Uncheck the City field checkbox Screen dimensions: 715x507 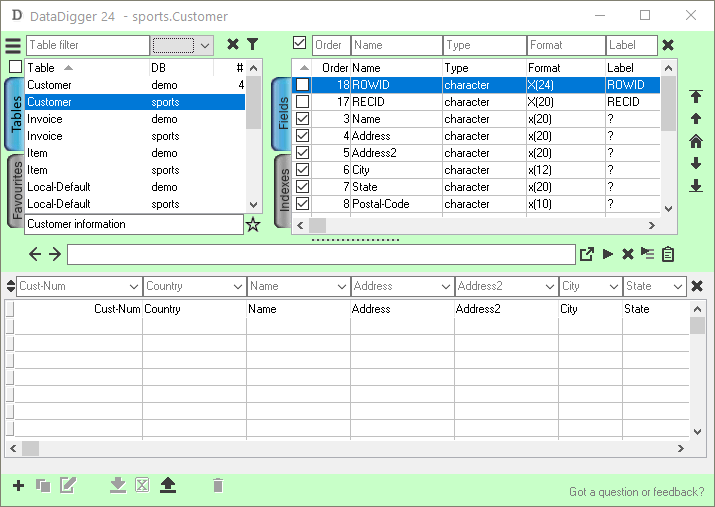(x=302, y=170)
